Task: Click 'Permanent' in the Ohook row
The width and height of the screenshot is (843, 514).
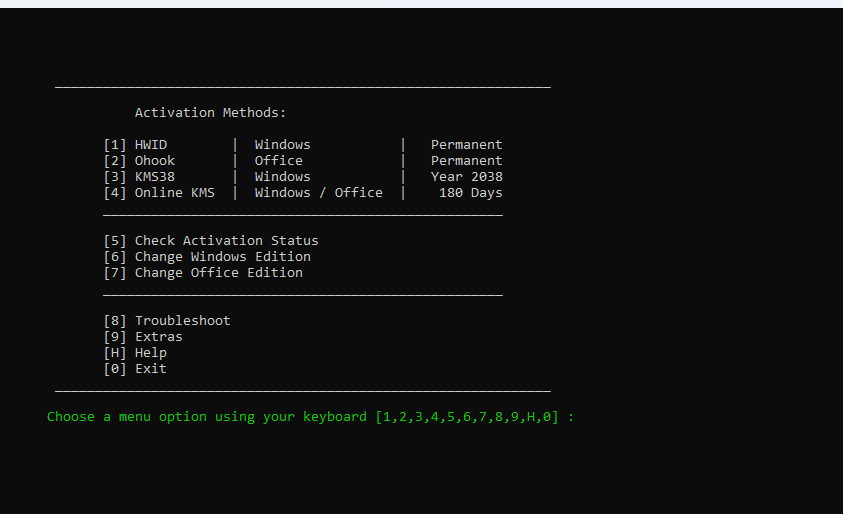Action: point(467,161)
